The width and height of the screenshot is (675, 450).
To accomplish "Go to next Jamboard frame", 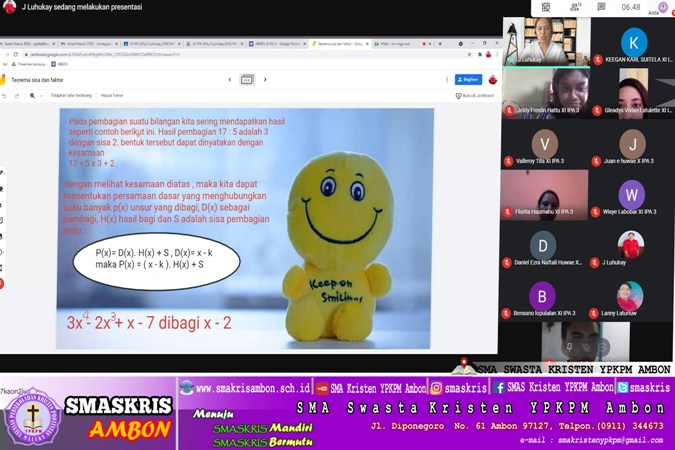I will (265, 80).
